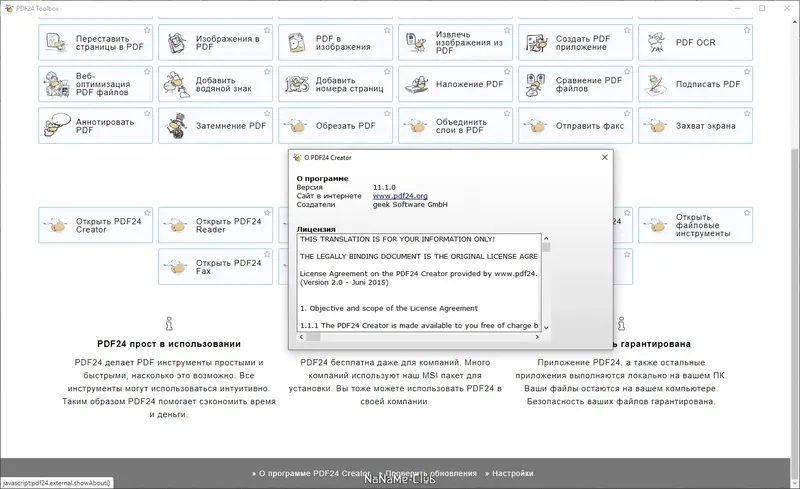Open the PDF overlay (Наложение PDF) tile
This screenshot has width=800, height=489.
click(x=455, y=84)
